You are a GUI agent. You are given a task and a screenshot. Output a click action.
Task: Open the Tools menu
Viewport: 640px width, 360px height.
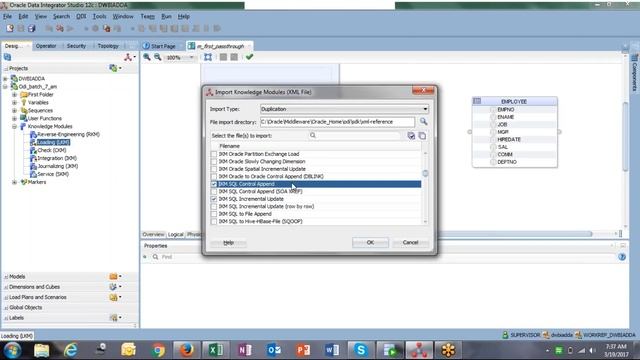99,16
